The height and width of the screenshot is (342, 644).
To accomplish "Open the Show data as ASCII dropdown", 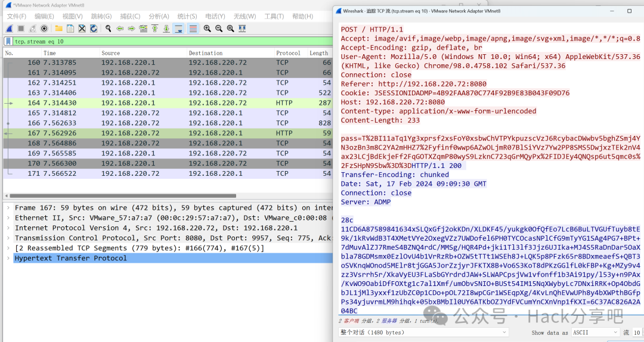I will 595,332.
